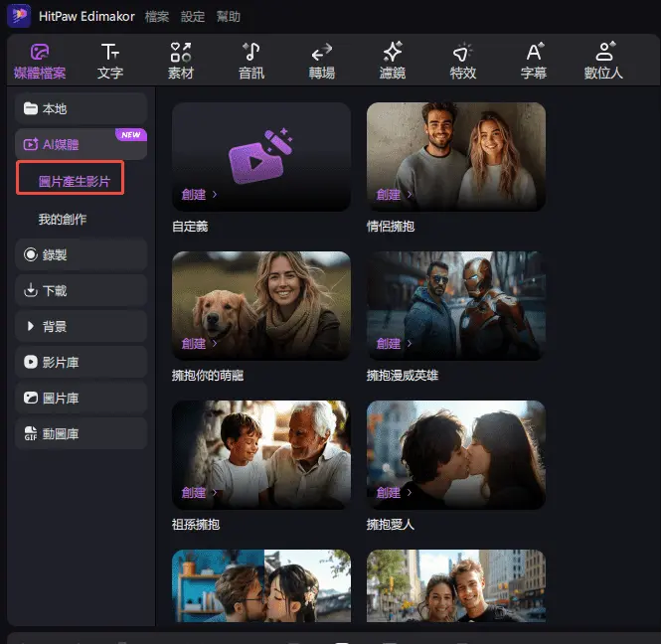Select the 特效 effects icon

[x=463, y=61]
